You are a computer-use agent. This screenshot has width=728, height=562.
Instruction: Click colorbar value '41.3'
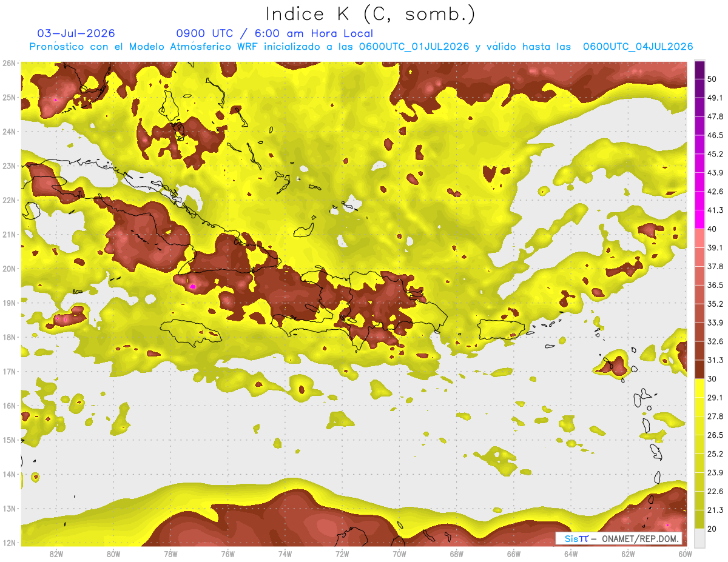715,210
